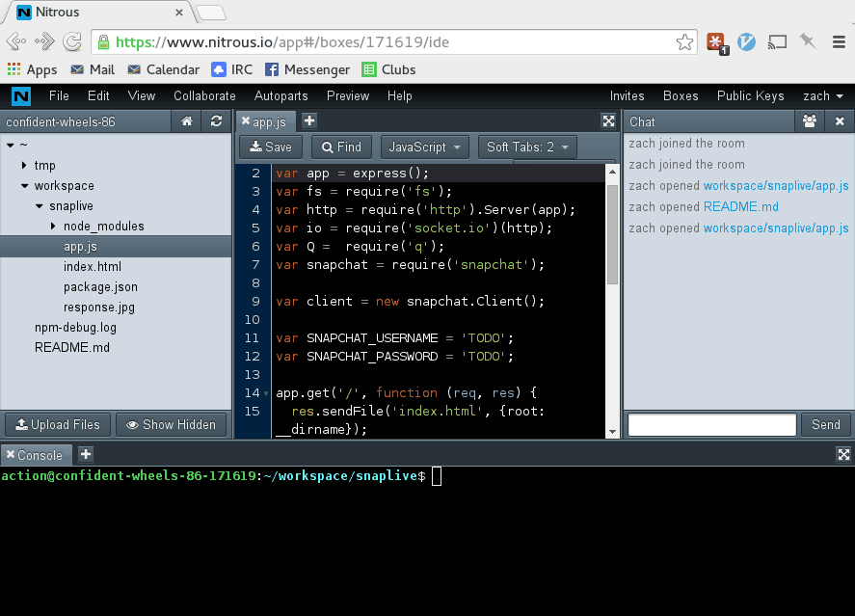
Task: Open the zach user dropdown
Action: click(823, 96)
